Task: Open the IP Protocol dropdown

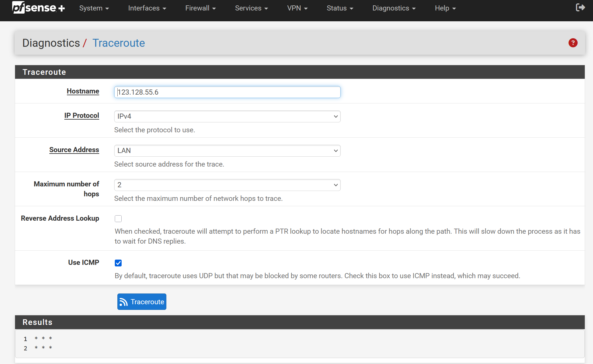Action: (227, 116)
